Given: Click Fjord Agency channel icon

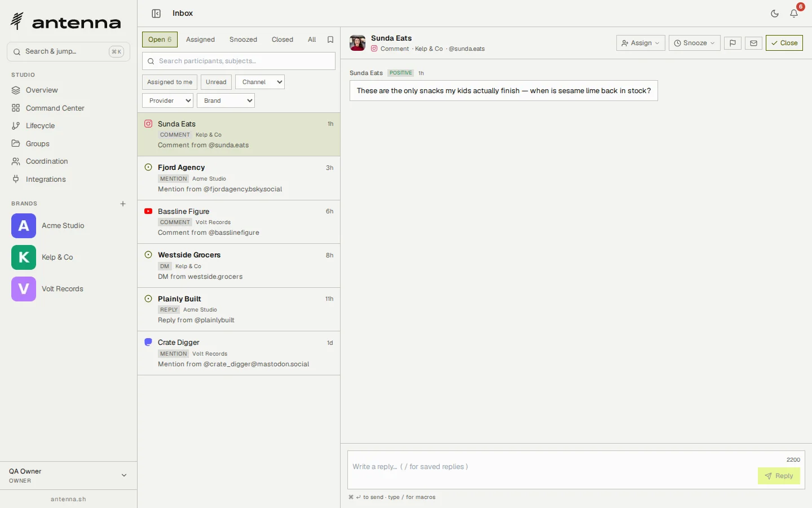Looking at the screenshot, I should point(148,167).
